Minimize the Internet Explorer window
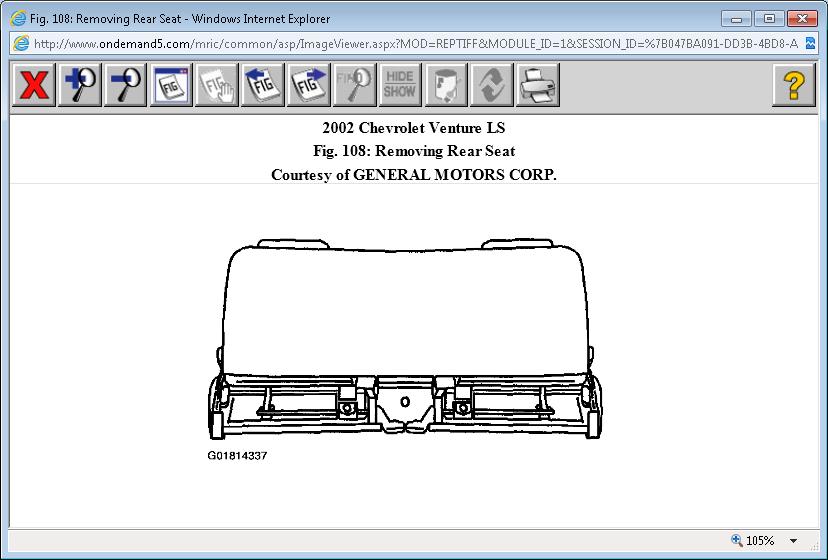This screenshot has height=560, width=828. [737, 19]
